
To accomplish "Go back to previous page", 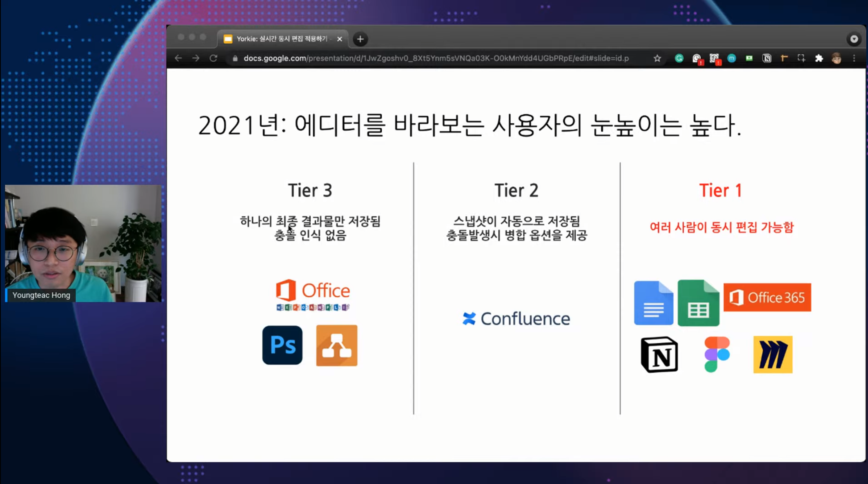I will [x=178, y=58].
